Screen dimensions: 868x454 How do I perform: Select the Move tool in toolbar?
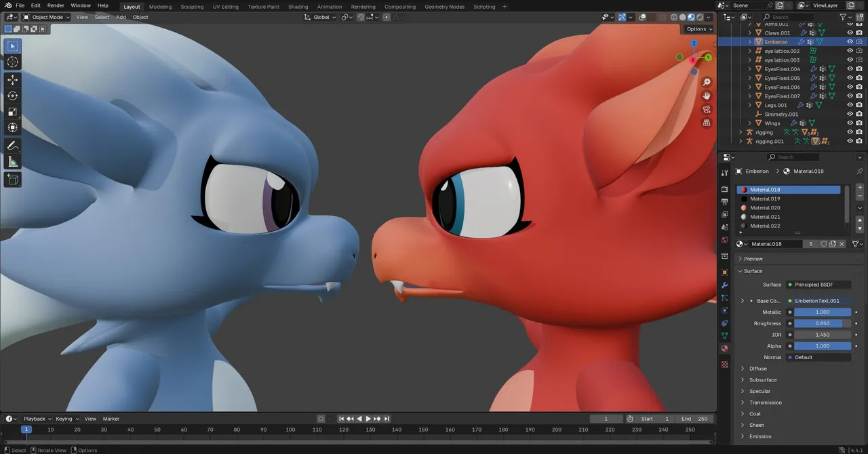pyautogui.click(x=13, y=79)
